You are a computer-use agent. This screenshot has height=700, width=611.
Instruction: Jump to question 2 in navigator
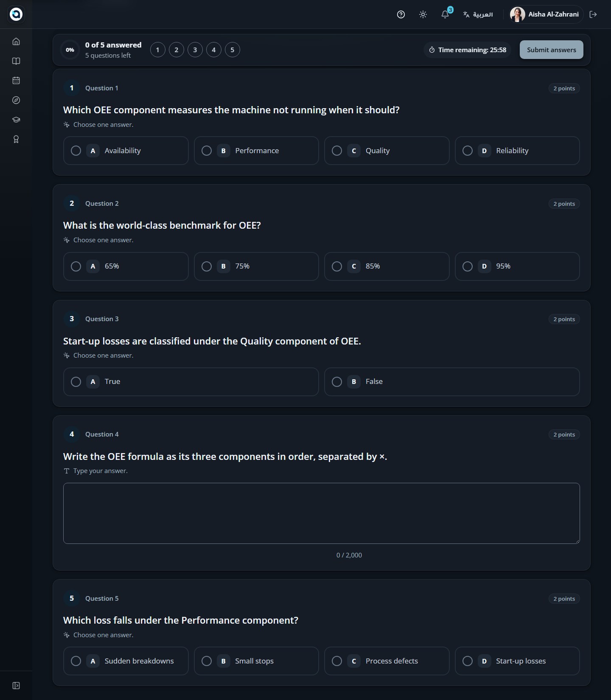177,50
